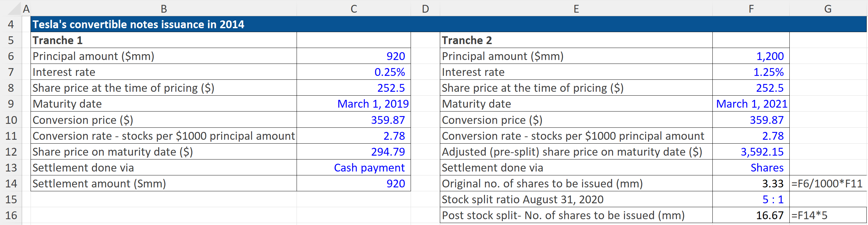Select row 4 header

11,24
